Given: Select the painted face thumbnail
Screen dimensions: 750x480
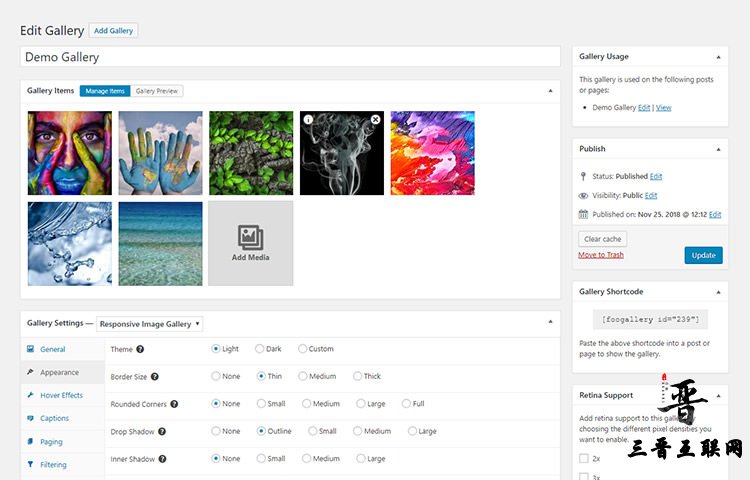Looking at the screenshot, I should pyautogui.click(x=70, y=153).
